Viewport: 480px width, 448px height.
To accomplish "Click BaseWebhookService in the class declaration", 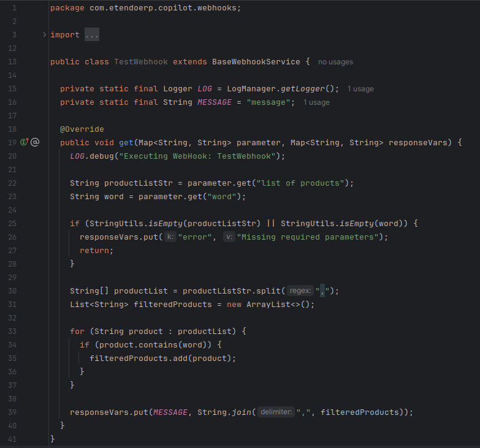I will [256, 62].
